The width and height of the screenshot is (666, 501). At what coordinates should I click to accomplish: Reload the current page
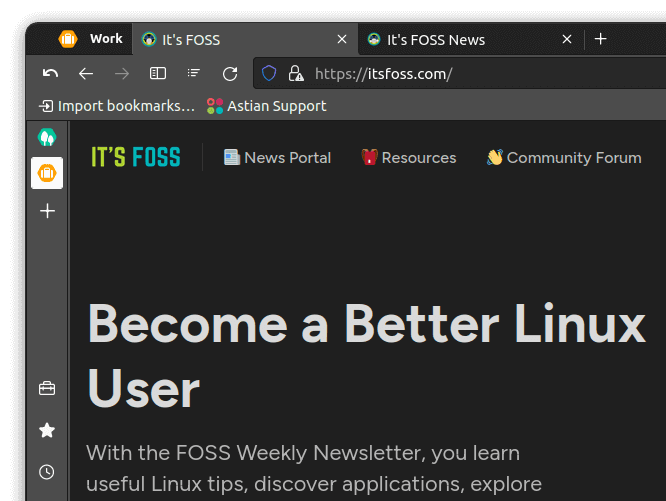coord(230,73)
